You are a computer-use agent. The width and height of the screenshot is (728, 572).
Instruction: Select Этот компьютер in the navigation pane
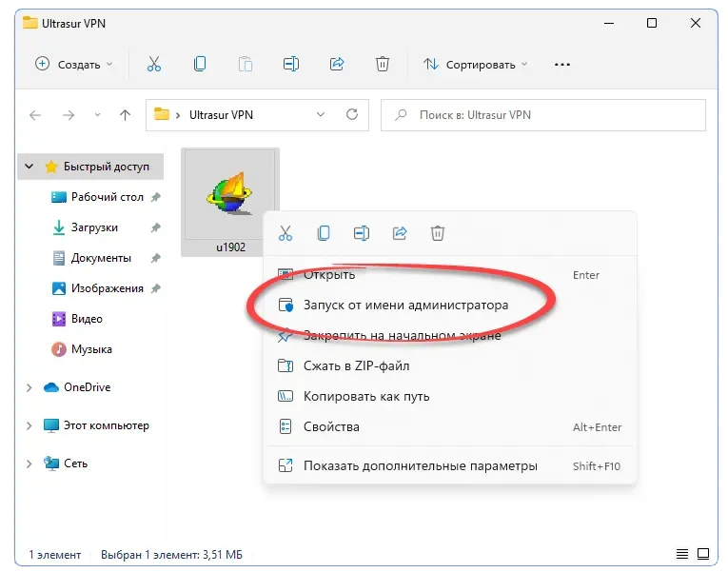pos(107,425)
